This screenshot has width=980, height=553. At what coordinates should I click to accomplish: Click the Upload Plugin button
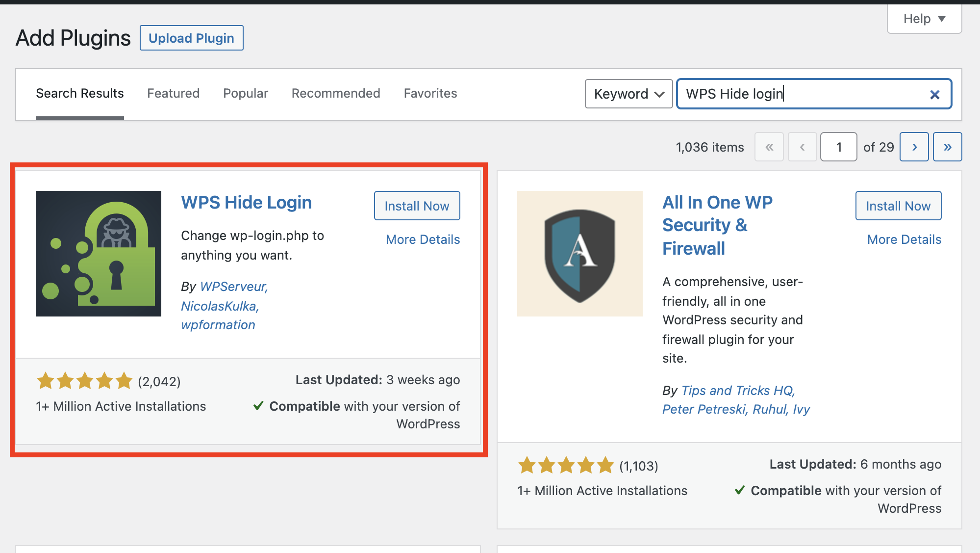pyautogui.click(x=192, y=38)
